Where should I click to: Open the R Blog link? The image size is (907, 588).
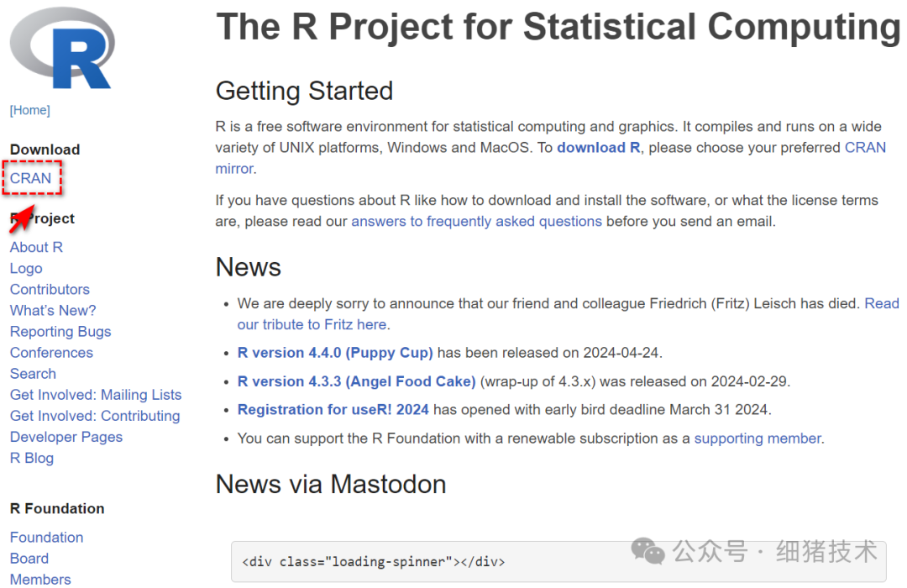click(x=32, y=458)
